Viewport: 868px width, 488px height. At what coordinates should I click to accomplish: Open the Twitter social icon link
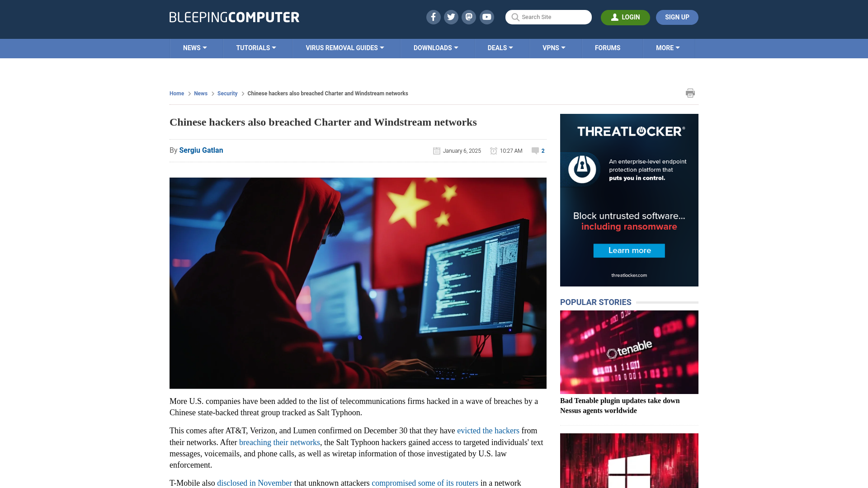pos(451,17)
